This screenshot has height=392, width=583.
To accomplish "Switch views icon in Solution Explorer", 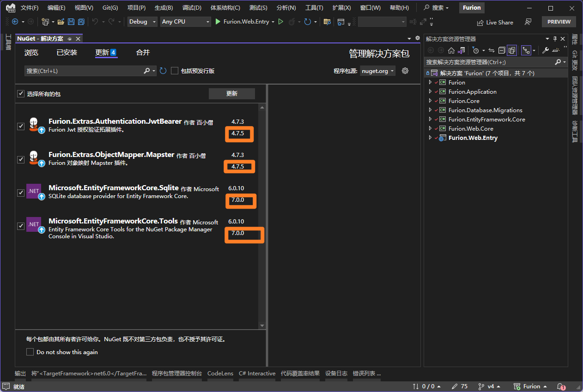I will click(x=461, y=50).
